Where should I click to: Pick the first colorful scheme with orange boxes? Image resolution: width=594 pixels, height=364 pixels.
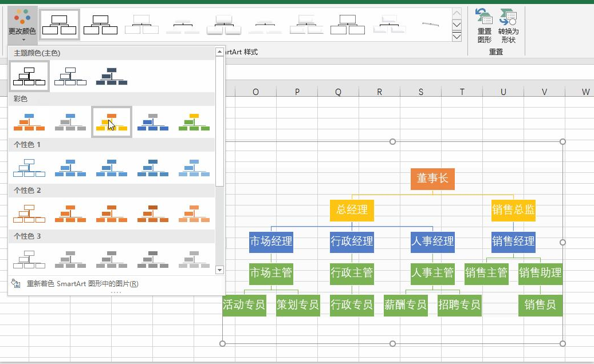tap(29, 122)
